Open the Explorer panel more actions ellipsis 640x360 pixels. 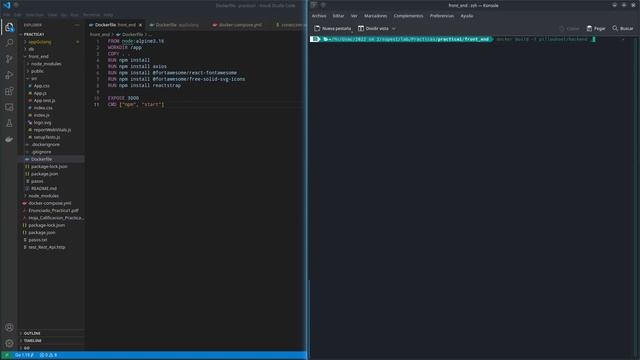(77, 25)
